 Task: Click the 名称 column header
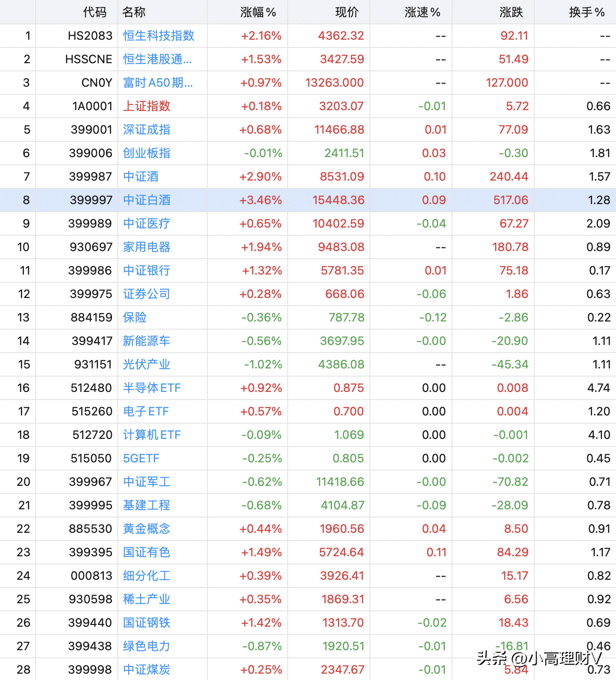tap(134, 12)
